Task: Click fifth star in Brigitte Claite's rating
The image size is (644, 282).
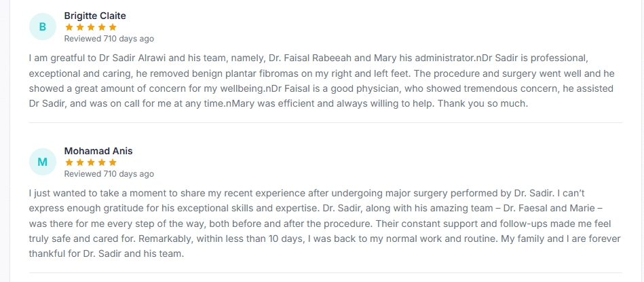Action: click(x=113, y=28)
